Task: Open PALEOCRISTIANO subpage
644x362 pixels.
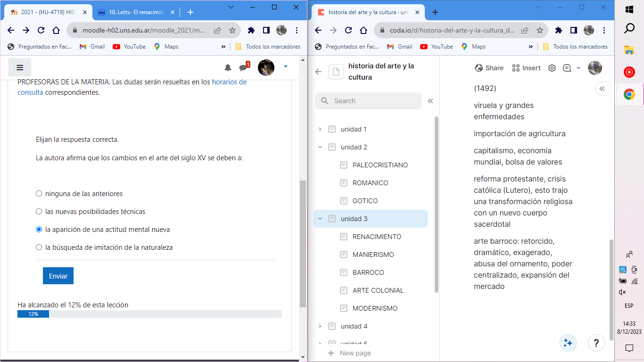Action: tap(380, 165)
